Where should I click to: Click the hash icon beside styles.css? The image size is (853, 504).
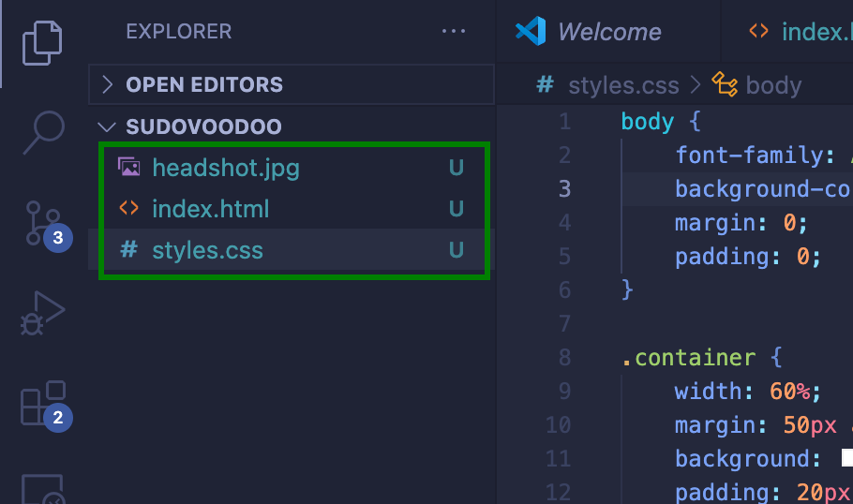(x=129, y=249)
